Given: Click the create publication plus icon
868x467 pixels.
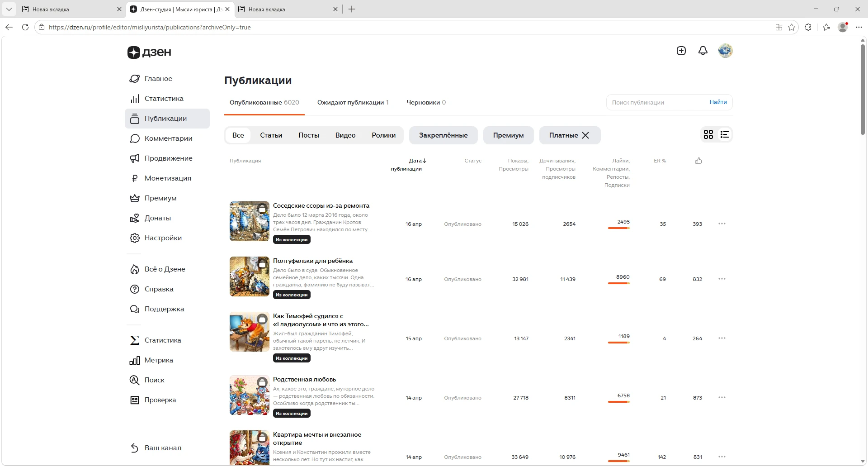Looking at the screenshot, I should pos(681,51).
